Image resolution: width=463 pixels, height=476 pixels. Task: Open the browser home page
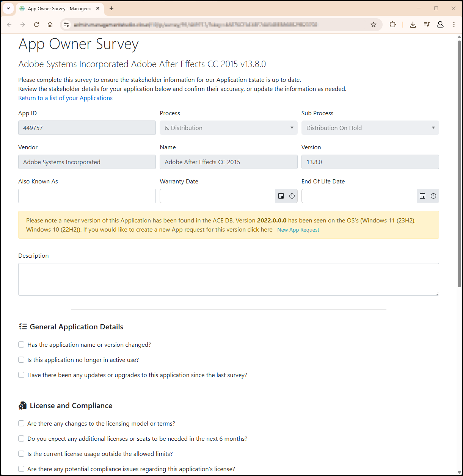pos(50,25)
